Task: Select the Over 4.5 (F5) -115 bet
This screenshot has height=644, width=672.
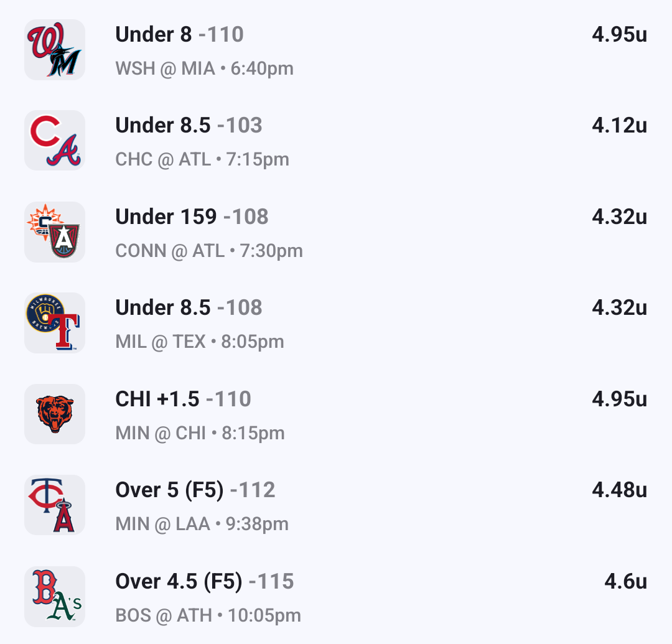Action: pos(204,581)
